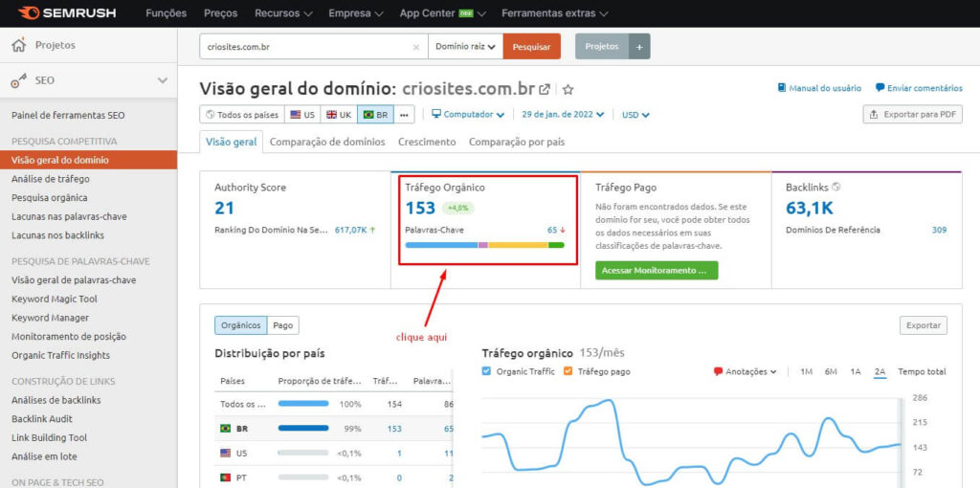Switch to the Crescimento tab
This screenshot has height=488, width=980.
coord(427,142)
